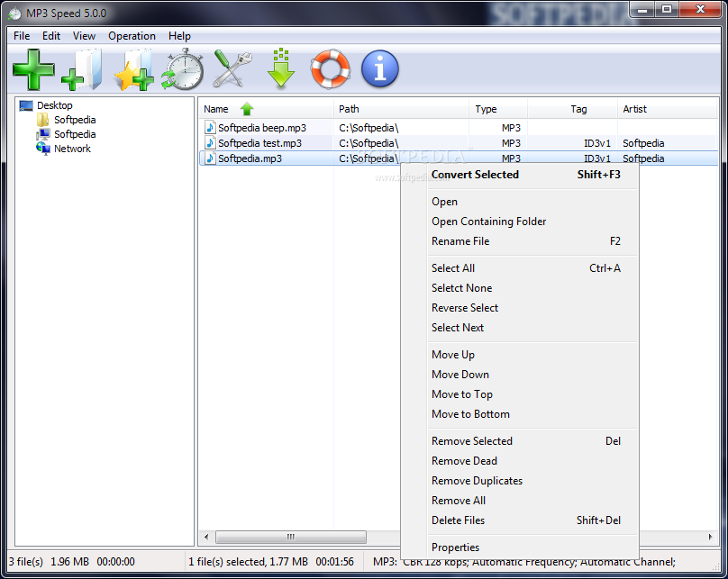Select the Softpedia test.mp3 file name
This screenshot has height=579, width=728.
[260, 143]
